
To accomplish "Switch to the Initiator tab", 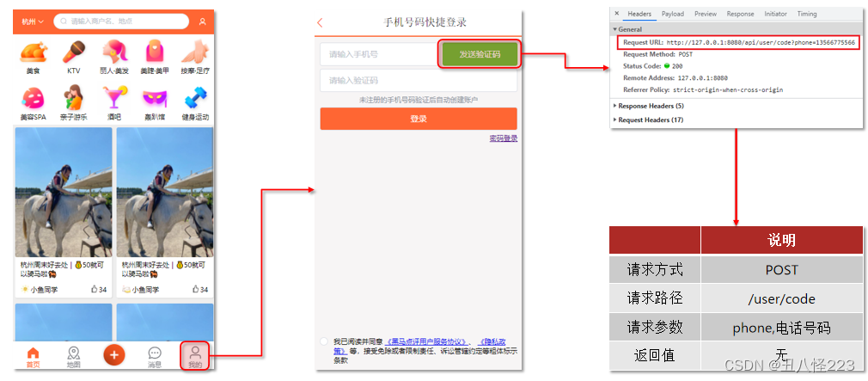I will (775, 14).
